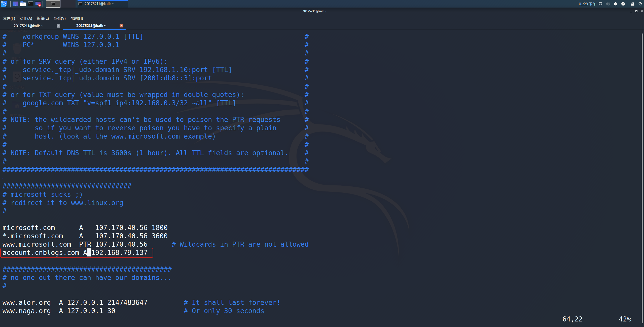Click the terminal vertical scrollbar

642,176
